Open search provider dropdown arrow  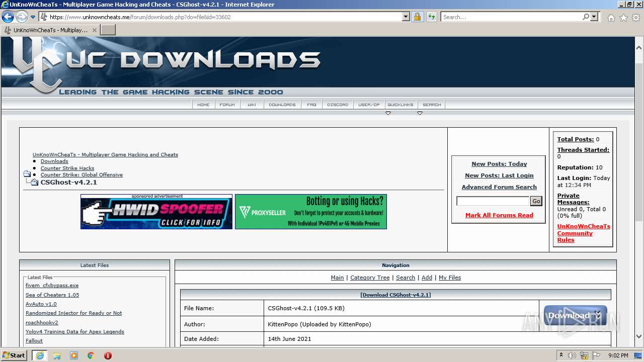(x=594, y=17)
